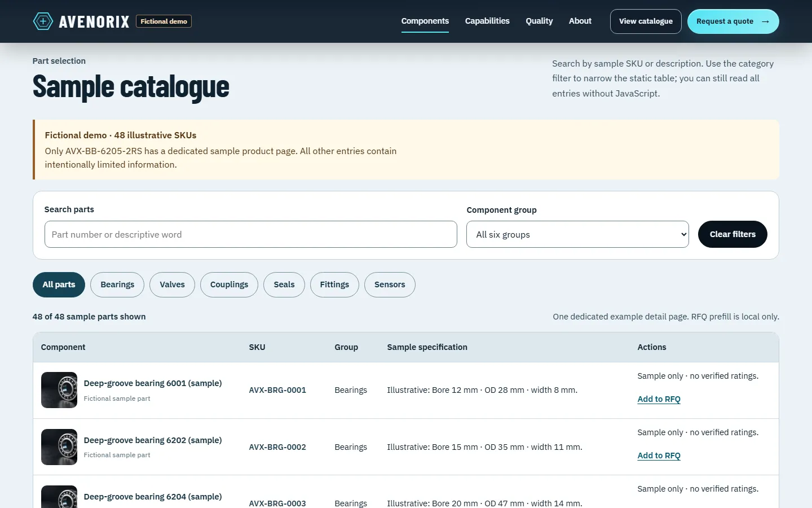The height and width of the screenshot is (508, 812).
Task: Click Deep-groove bearing 6202 (sample) name
Action: (153, 440)
